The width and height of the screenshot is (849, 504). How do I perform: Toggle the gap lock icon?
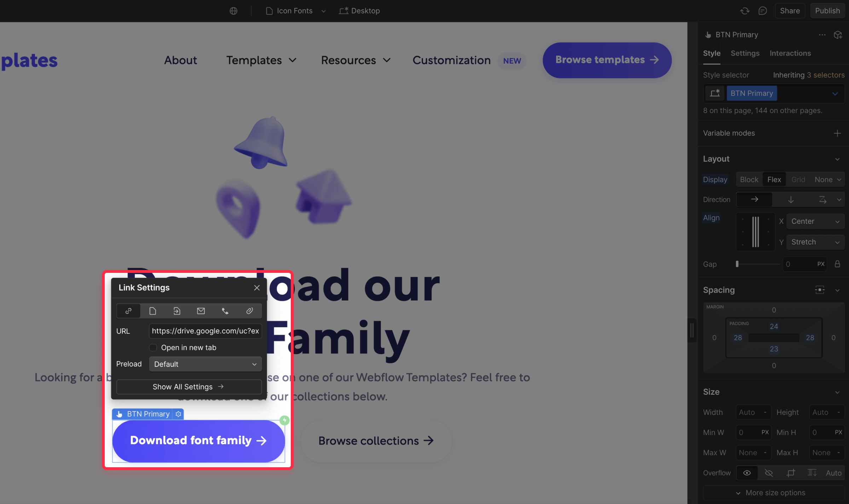837,264
